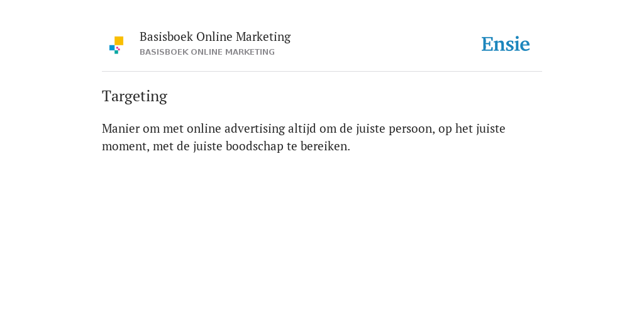Select the gray BASISBOEK ONLINE MARKETING subtitle
Image resolution: width=644 pixels, height=322 pixels.
[x=207, y=52]
